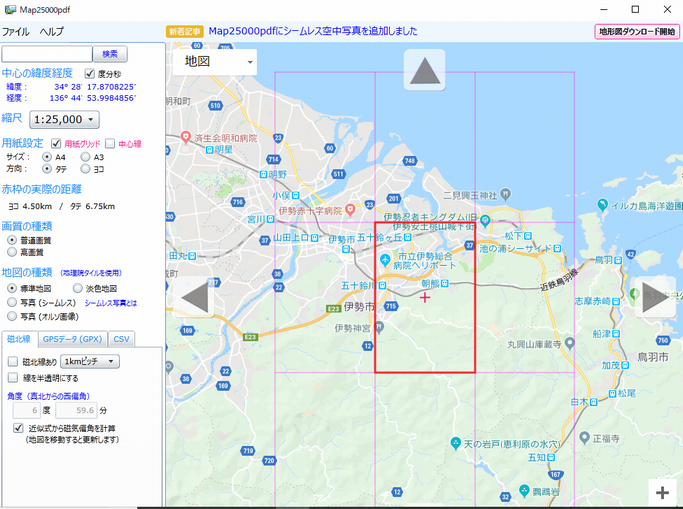Click the 二見興玉神社 shrine marker
The image size is (683, 509).
pyautogui.click(x=505, y=192)
